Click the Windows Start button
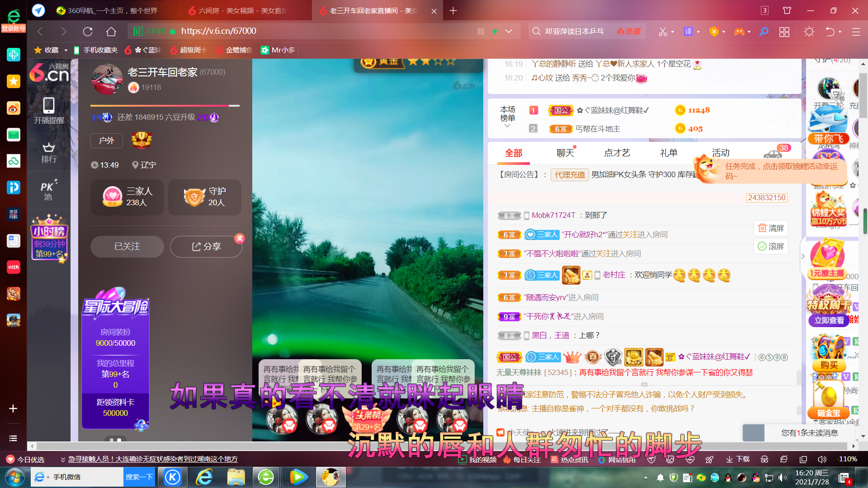This screenshot has width=868, height=488. pos(14,477)
